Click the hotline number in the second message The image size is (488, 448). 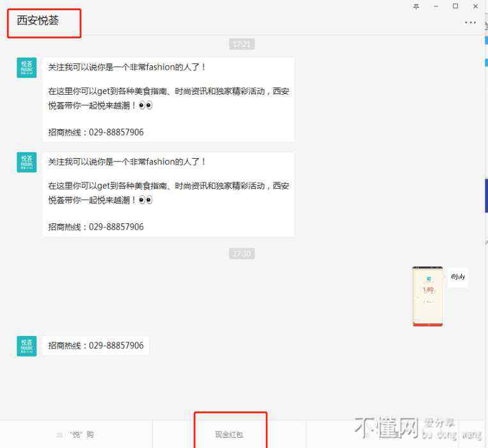pos(116,227)
